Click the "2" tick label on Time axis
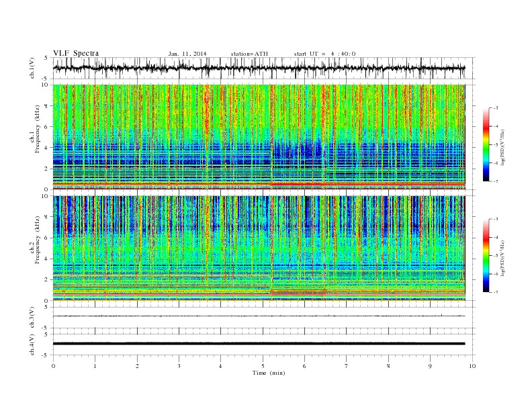This screenshot has height=411, width=532. point(137,366)
